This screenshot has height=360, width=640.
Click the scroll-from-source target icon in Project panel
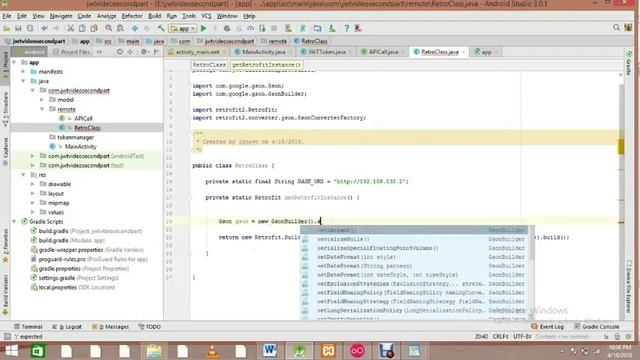(120, 52)
